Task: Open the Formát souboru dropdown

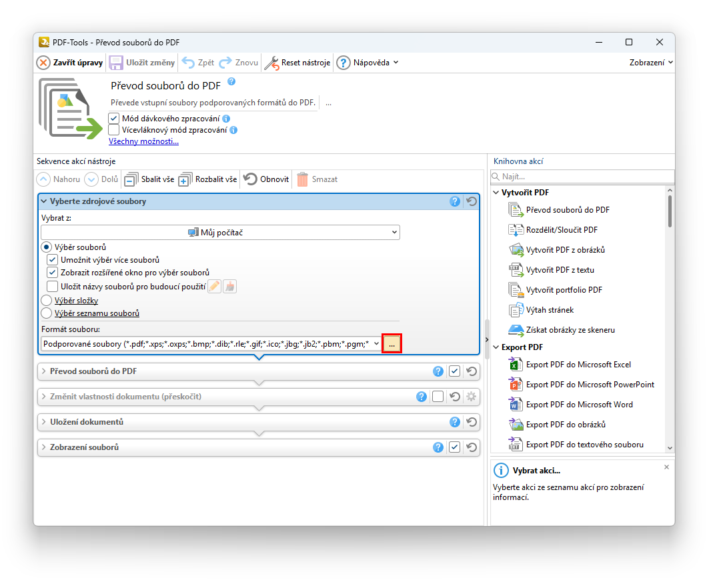Action: [x=211, y=345]
